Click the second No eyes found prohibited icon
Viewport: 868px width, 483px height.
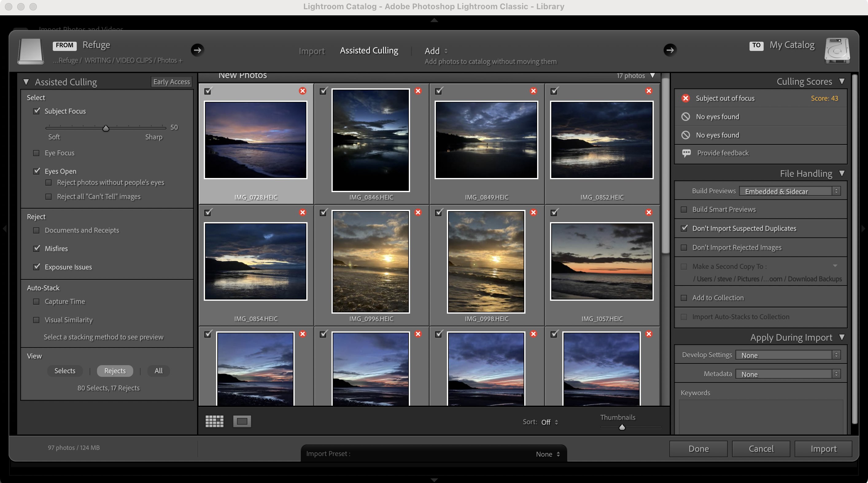pyautogui.click(x=685, y=135)
